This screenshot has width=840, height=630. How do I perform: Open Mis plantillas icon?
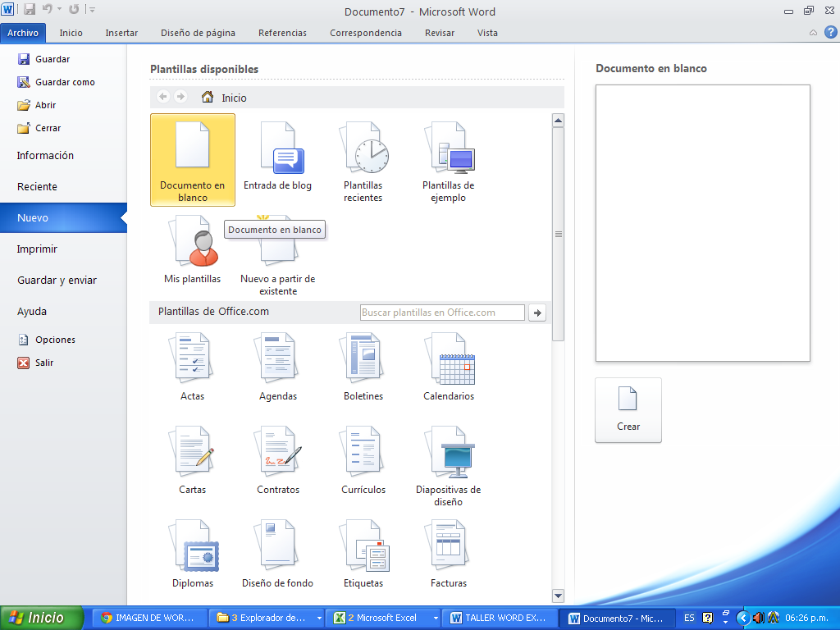point(193,249)
